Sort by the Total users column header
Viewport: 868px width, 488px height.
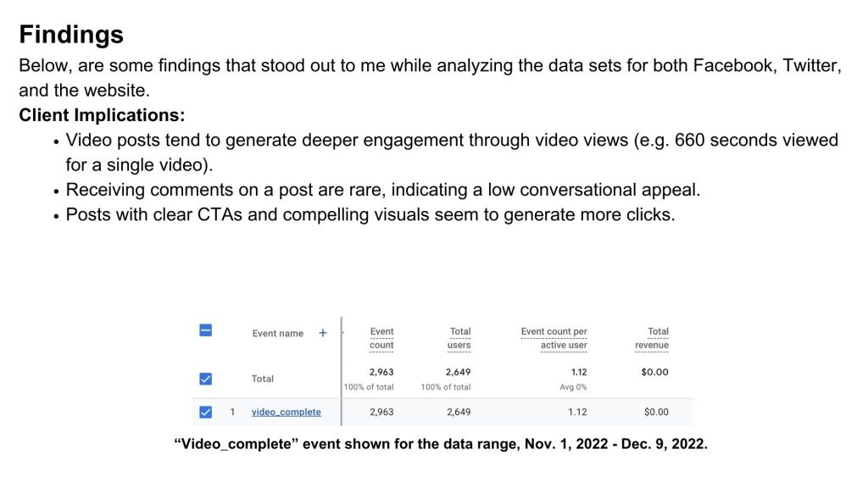[459, 338]
